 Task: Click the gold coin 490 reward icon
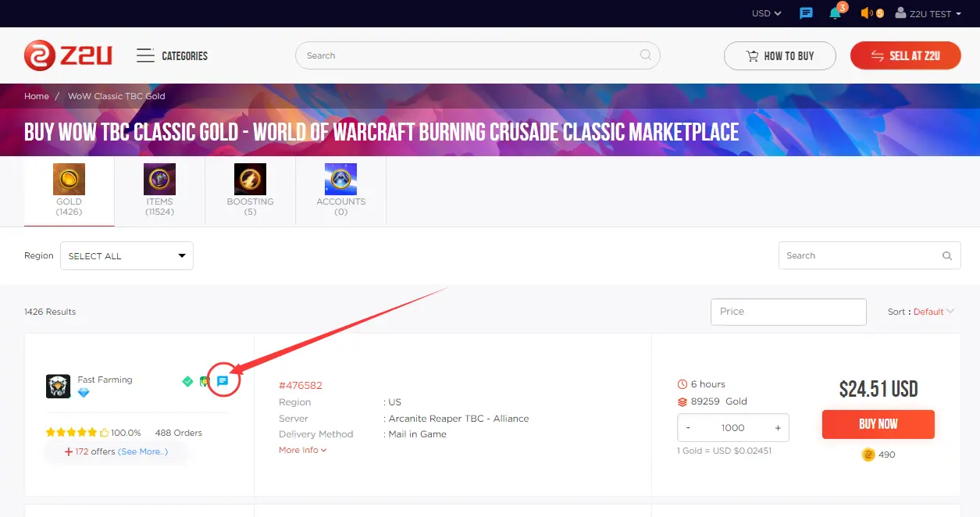click(868, 455)
